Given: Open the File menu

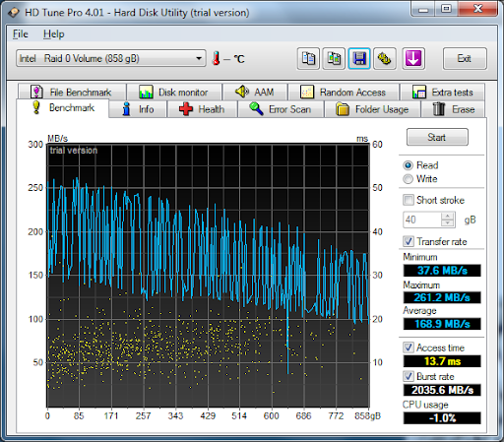Looking at the screenshot, I should coord(21,34).
